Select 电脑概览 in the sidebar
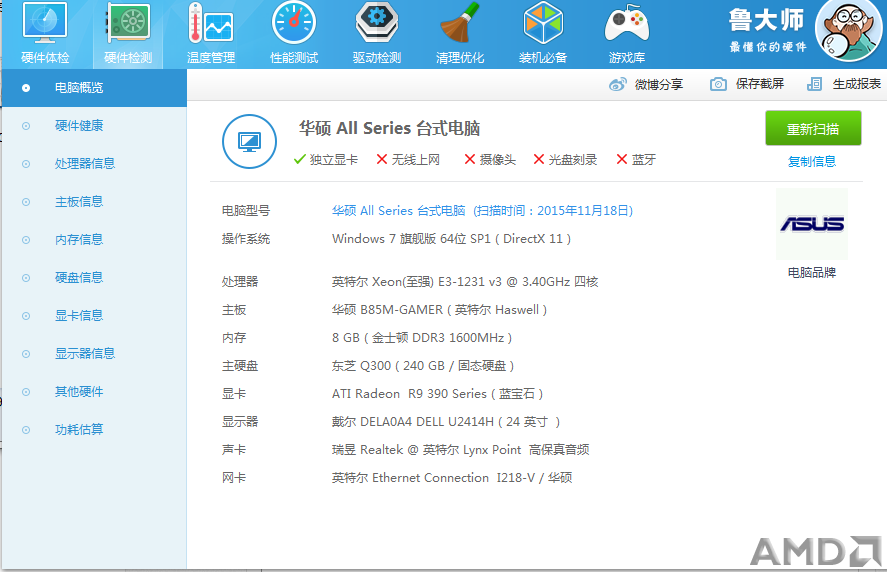The width and height of the screenshot is (887, 572). click(94, 88)
